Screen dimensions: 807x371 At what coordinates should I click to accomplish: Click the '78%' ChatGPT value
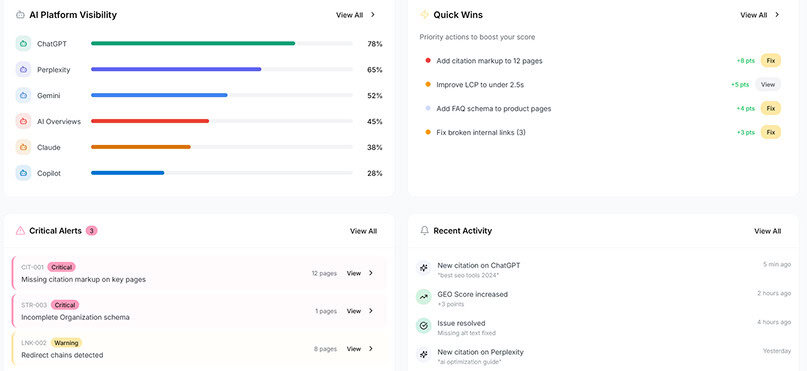coord(375,44)
